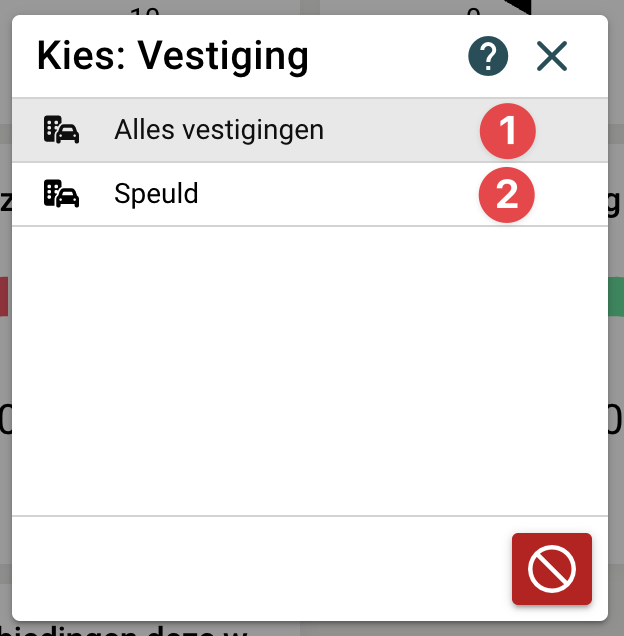Viewport: 624px width, 636px height.
Task: Choose Speuld from the list
Action: pyautogui.click(x=156, y=194)
